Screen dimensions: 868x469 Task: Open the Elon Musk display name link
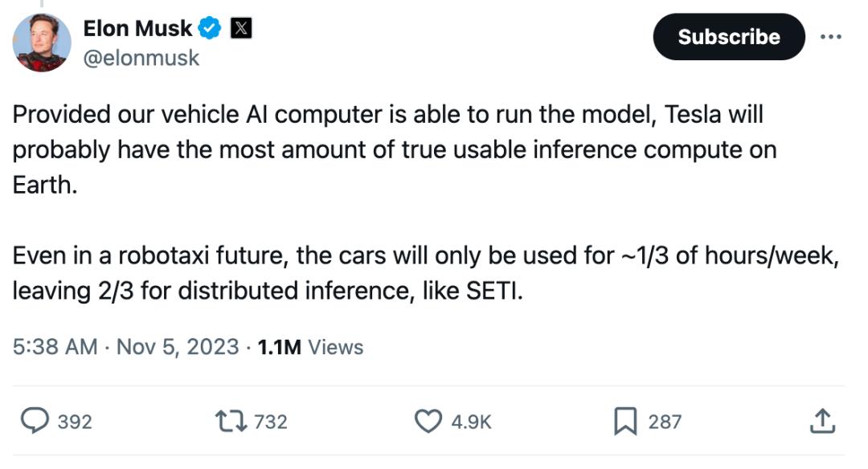(x=137, y=28)
